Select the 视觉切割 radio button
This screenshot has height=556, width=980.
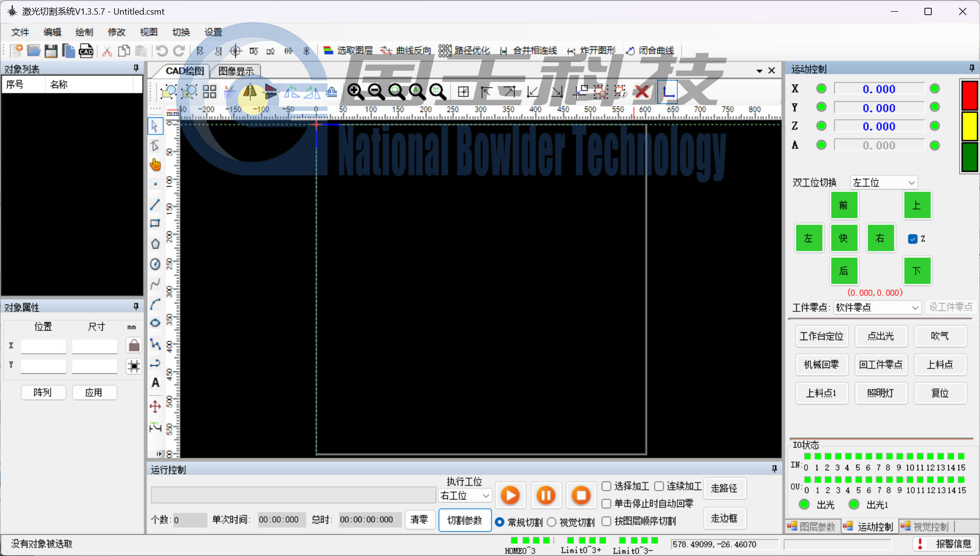[x=551, y=522]
